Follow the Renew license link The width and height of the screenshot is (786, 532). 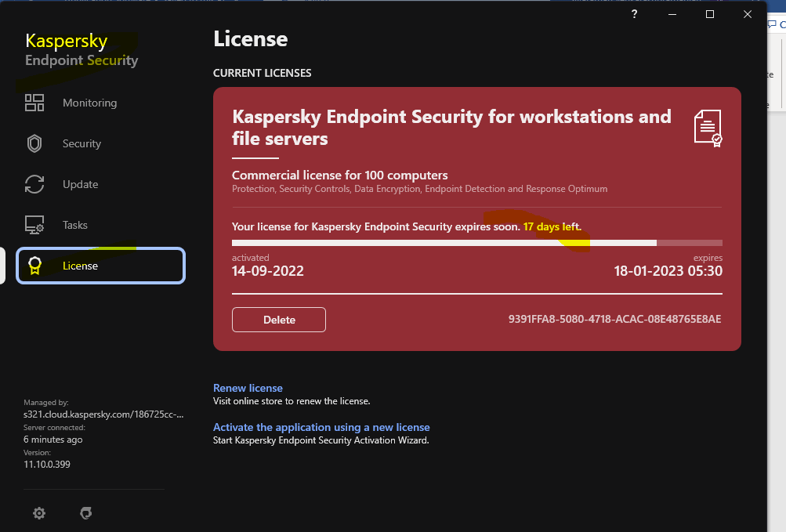coord(248,388)
